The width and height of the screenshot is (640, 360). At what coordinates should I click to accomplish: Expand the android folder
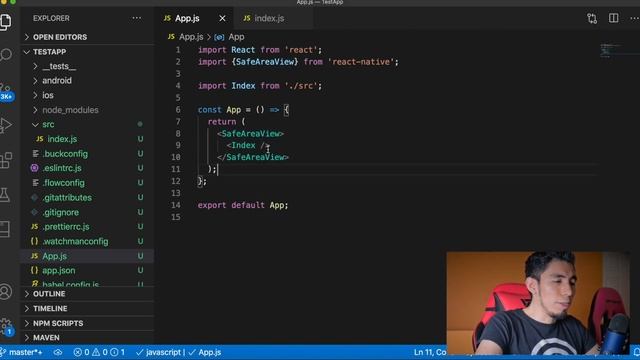click(87, 81)
